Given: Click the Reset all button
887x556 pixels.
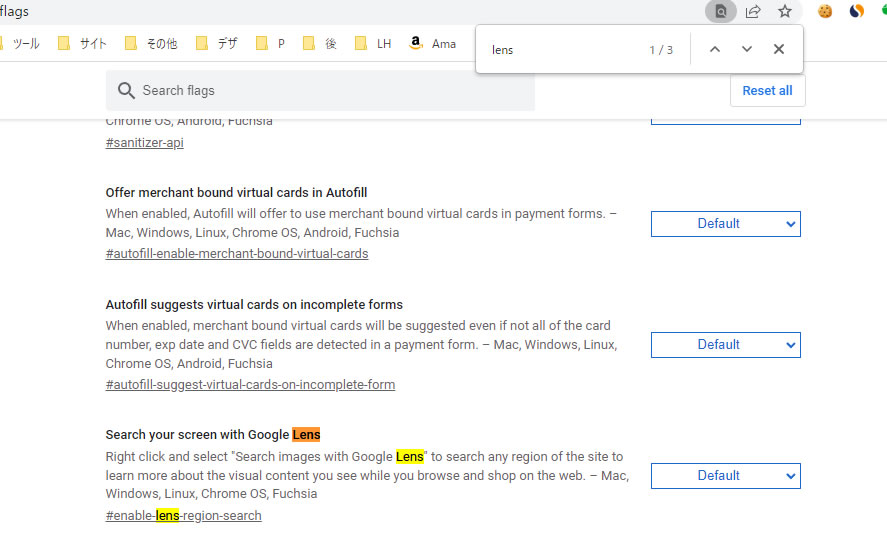Looking at the screenshot, I should (767, 90).
